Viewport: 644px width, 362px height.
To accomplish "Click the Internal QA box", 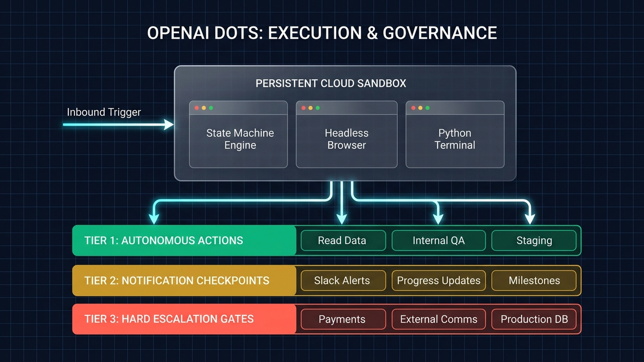I will (x=439, y=241).
